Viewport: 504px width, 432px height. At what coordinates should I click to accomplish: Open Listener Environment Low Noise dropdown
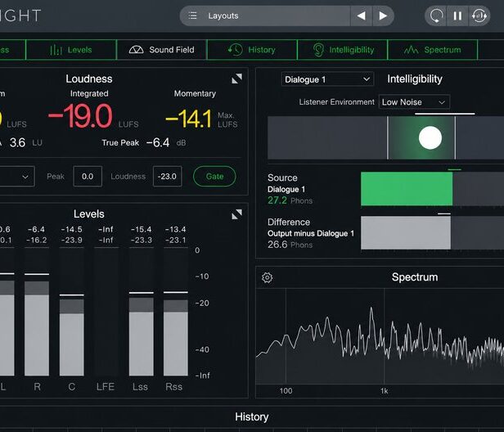pyautogui.click(x=414, y=102)
